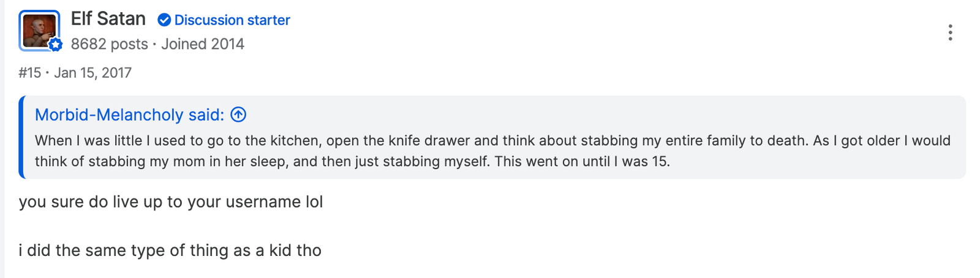This screenshot has height=278, width=980.
Task: Open the Elf Satan username profile link
Action: tap(108, 19)
